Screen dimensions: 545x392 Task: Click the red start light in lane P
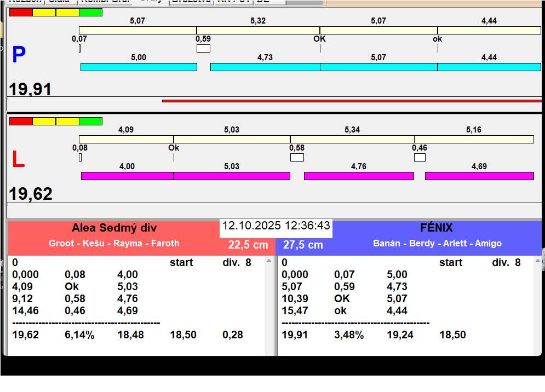21,13
